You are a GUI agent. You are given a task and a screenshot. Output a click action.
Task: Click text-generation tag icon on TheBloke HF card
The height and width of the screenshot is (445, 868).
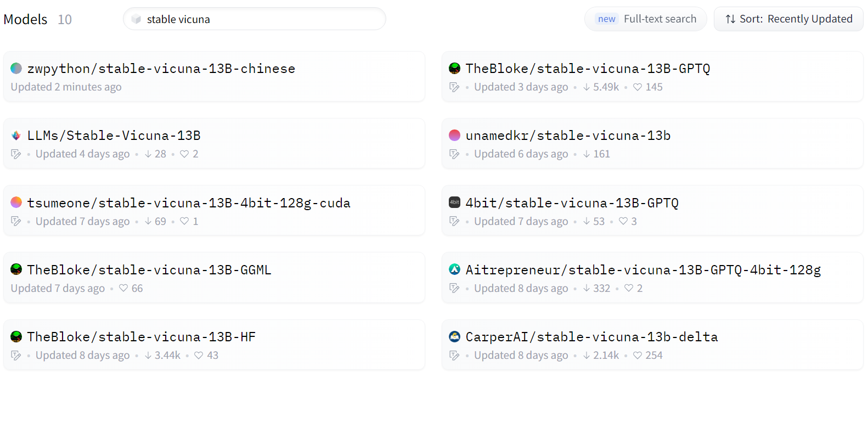[x=16, y=356]
